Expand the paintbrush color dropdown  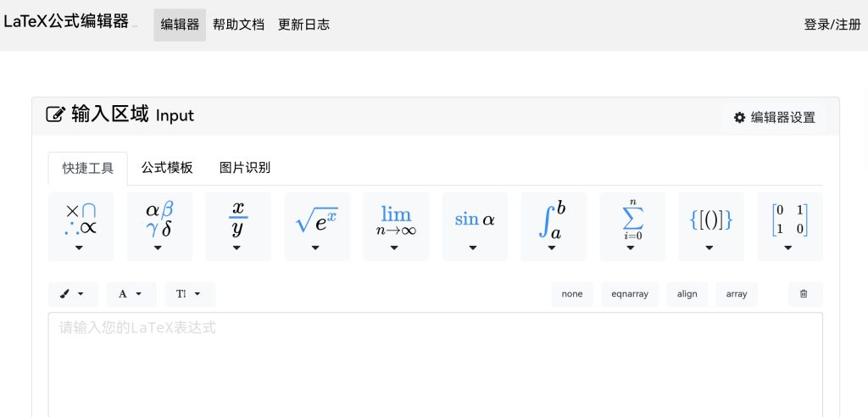click(73, 294)
